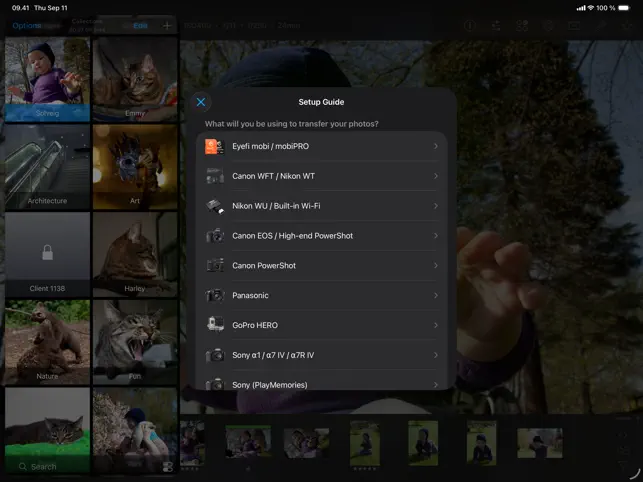Click the Canon EOS camera icon
Image resolution: width=643 pixels, height=482 pixels.
tap(214, 236)
